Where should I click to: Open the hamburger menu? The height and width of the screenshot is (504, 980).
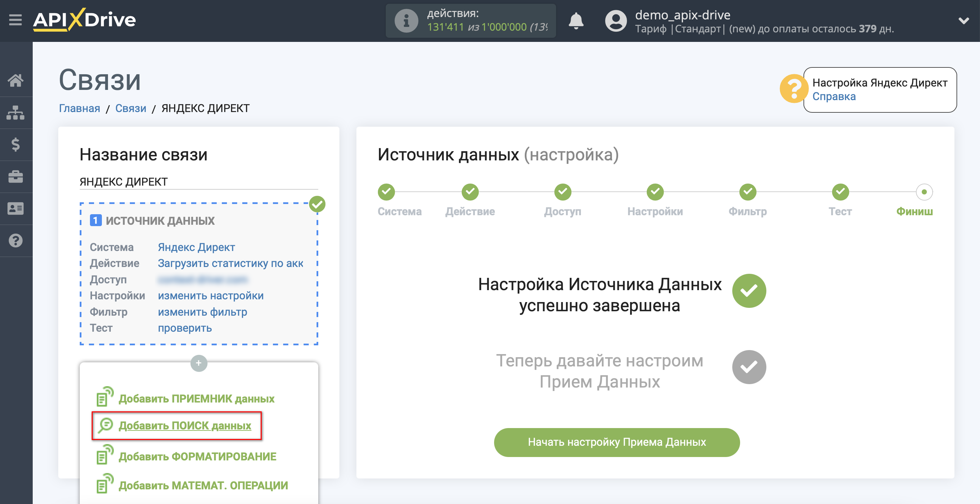click(15, 20)
